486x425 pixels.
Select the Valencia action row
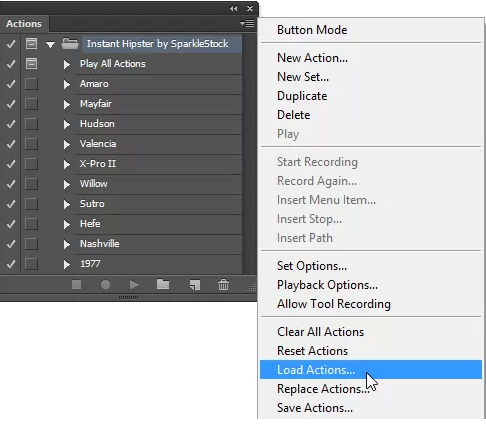pos(158,144)
